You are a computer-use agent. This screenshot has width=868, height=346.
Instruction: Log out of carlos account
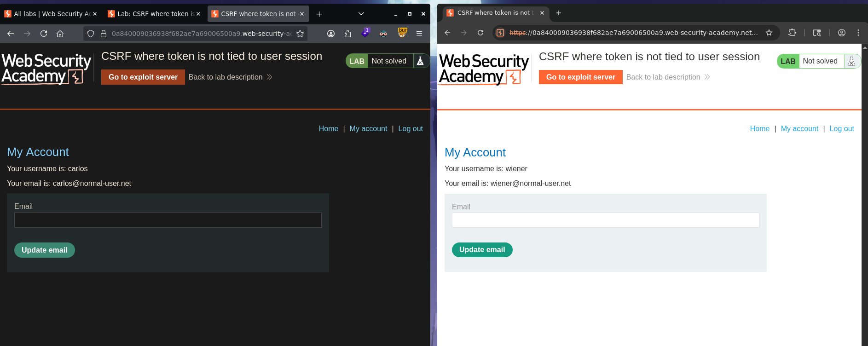click(411, 129)
